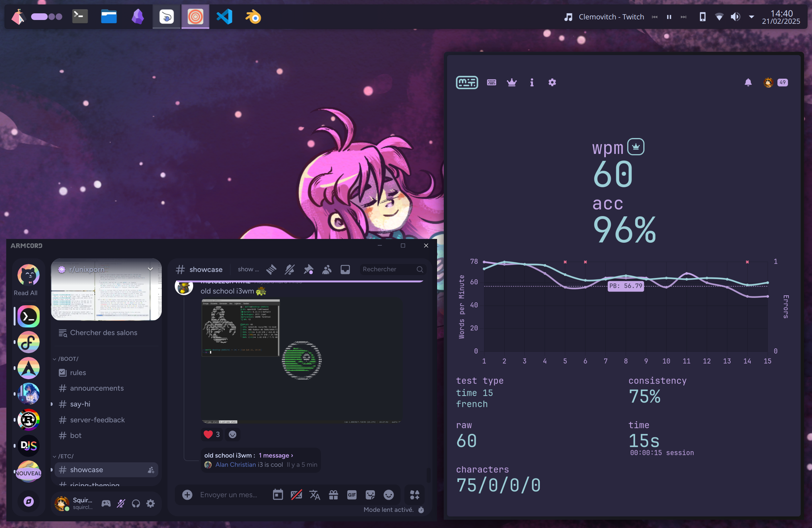Mute your microphone in ArmCord

pyautogui.click(x=121, y=504)
